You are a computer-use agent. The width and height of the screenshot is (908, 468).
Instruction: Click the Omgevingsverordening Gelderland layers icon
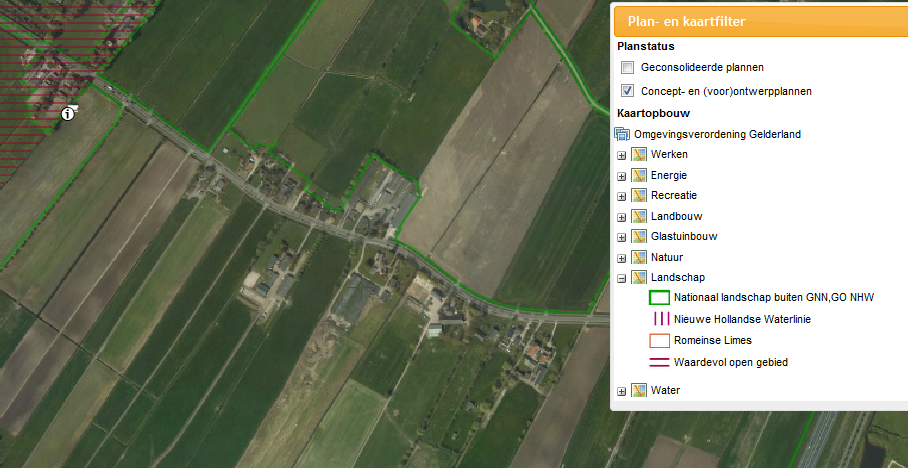click(622, 134)
